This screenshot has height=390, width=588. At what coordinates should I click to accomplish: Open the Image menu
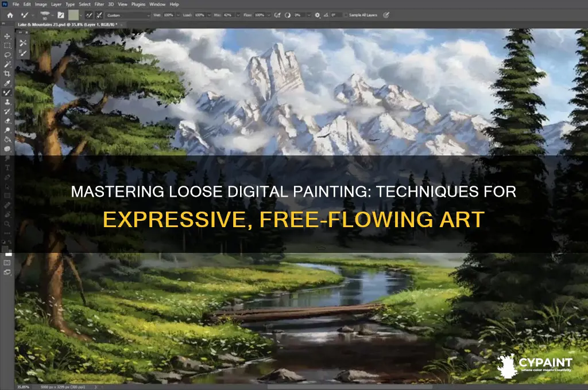[x=41, y=5]
